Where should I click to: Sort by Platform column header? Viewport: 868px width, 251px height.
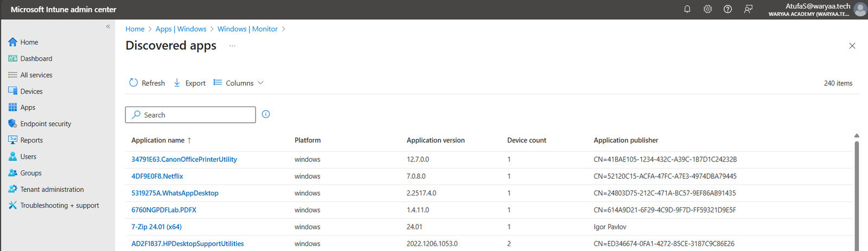pyautogui.click(x=308, y=140)
